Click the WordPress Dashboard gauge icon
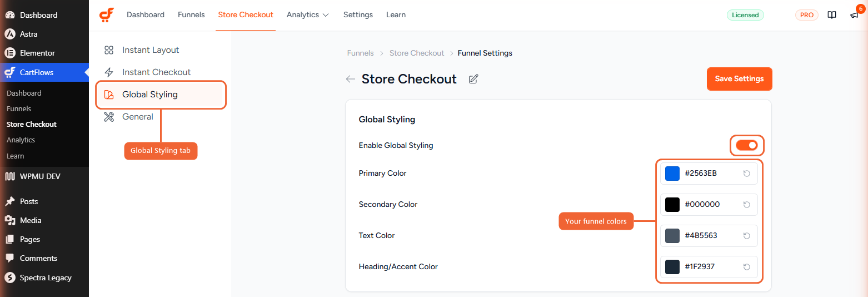 (x=9, y=15)
